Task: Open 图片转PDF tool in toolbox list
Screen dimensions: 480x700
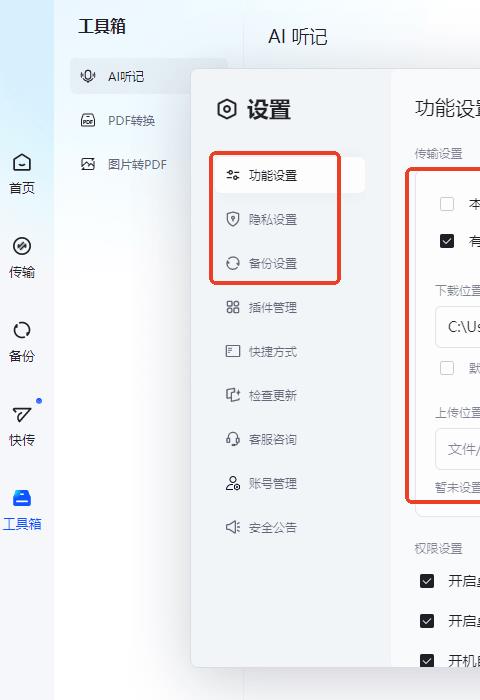Action: tap(137, 164)
